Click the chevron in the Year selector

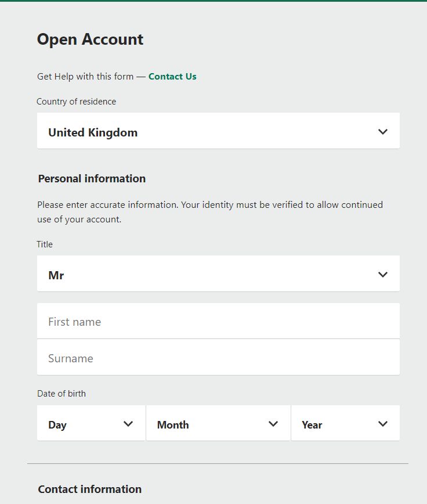point(383,424)
